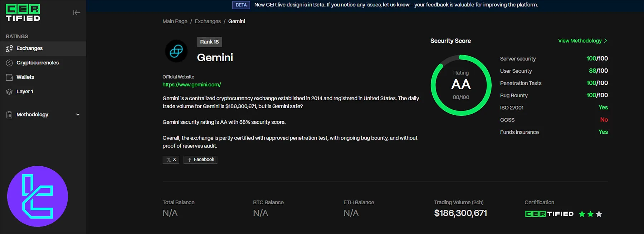The height and width of the screenshot is (234, 644).
Task: Open Layer 1 ratings section
Action: coord(43,91)
